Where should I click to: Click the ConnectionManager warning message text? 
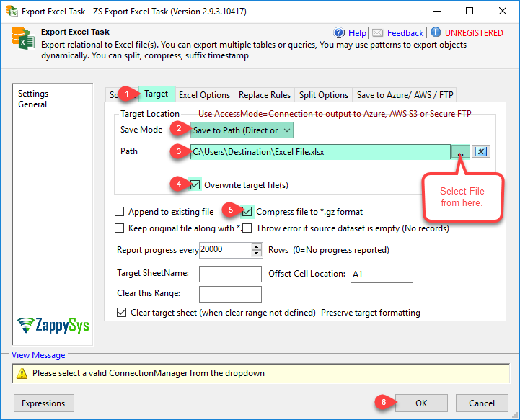(149, 373)
